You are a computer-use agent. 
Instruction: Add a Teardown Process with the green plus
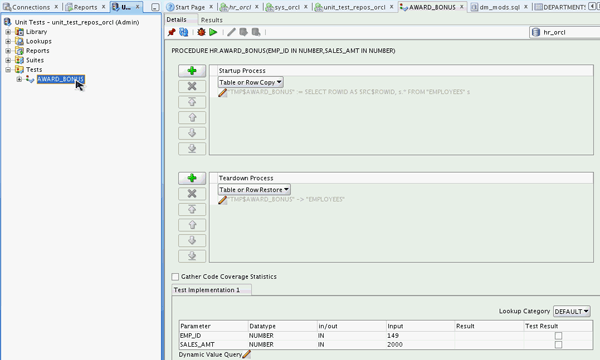[192, 178]
